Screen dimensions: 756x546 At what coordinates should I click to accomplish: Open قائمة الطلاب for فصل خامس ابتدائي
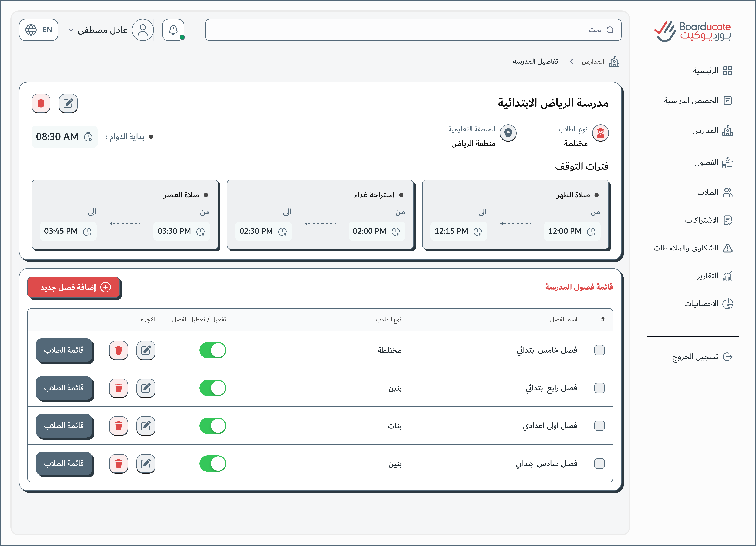tap(64, 350)
